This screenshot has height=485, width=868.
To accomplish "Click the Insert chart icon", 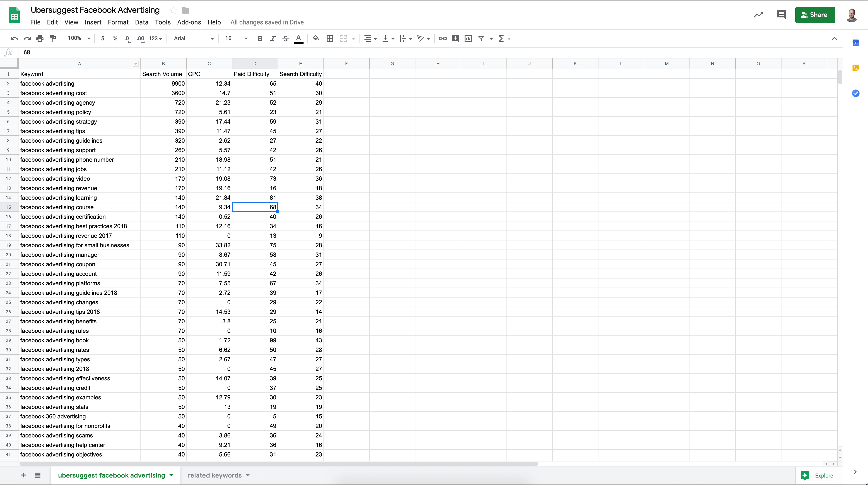I will click(x=468, y=39).
